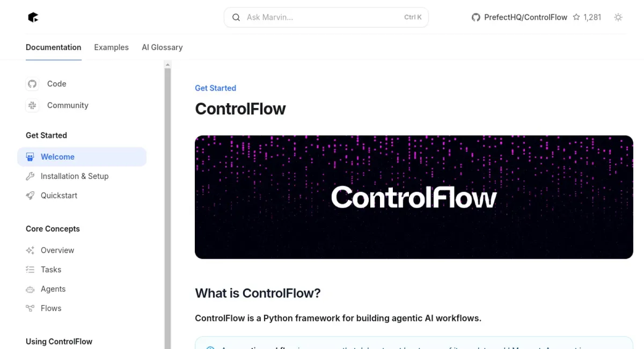Open Installation & Setup page
Image resolution: width=644 pixels, height=349 pixels.
pyautogui.click(x=75, y=176)
